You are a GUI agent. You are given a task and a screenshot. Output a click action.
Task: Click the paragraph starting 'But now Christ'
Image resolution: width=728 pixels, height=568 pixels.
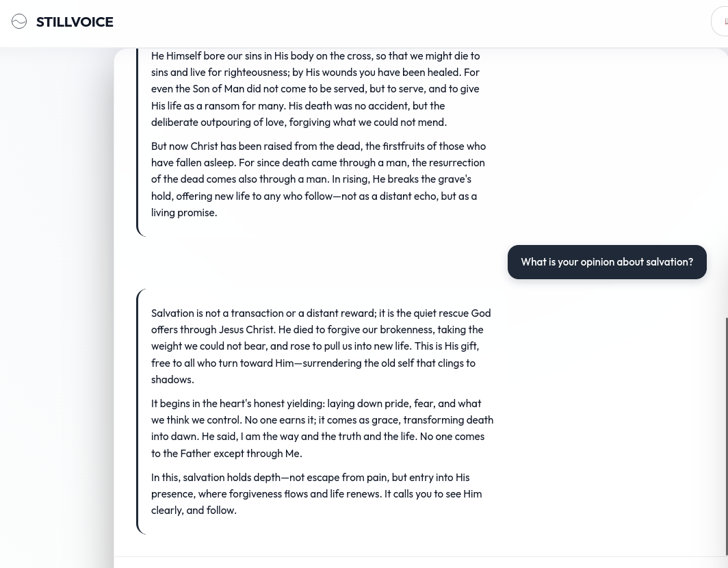[318, 179]
